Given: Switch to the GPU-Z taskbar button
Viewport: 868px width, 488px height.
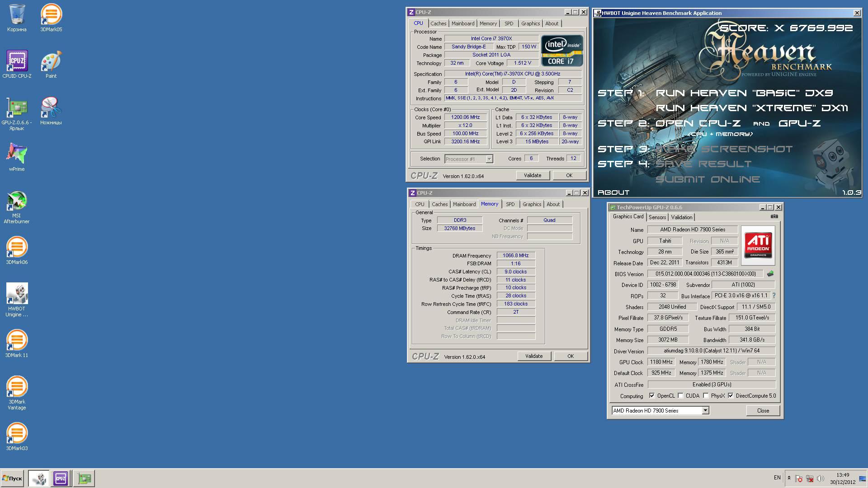Looking at the screenshot, I should click(84, 478).
